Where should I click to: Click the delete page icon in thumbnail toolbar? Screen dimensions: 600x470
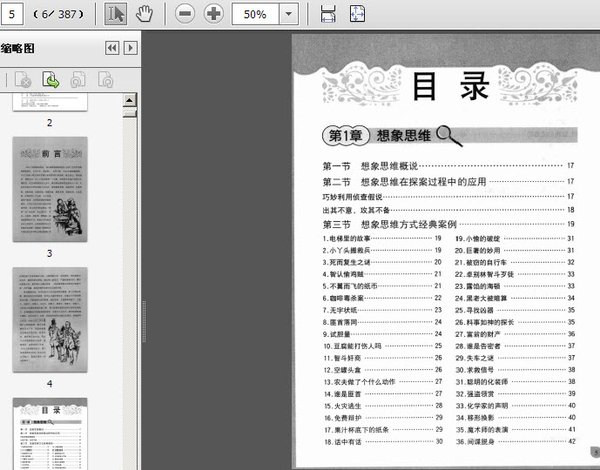click(23, 80)
